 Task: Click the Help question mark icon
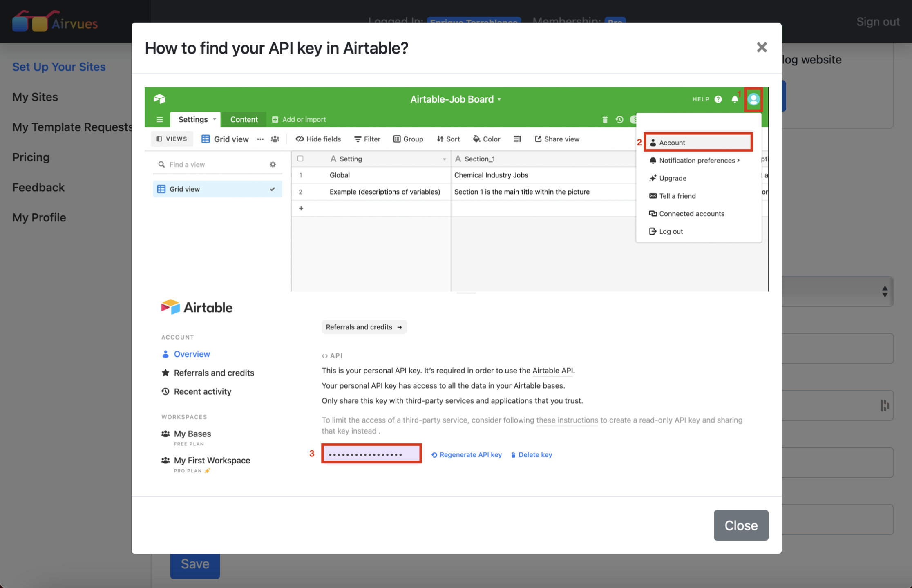(x=718, y=99)
